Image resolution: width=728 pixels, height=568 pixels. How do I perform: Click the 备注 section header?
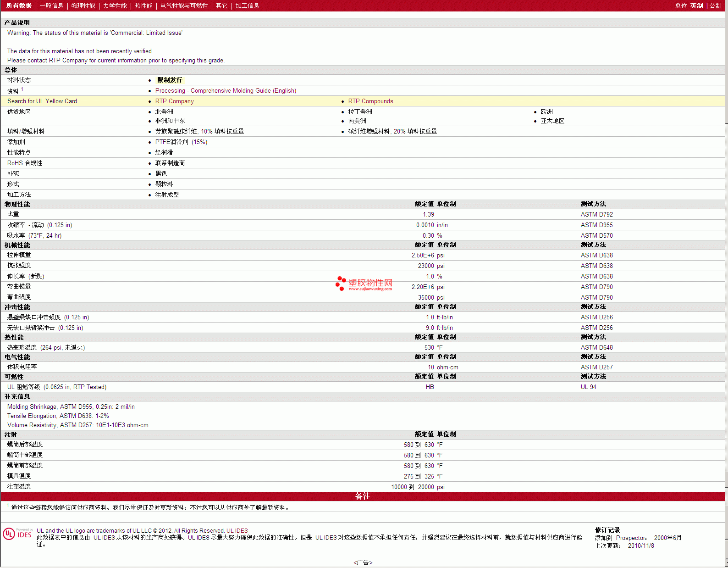(x=363, y=496)
